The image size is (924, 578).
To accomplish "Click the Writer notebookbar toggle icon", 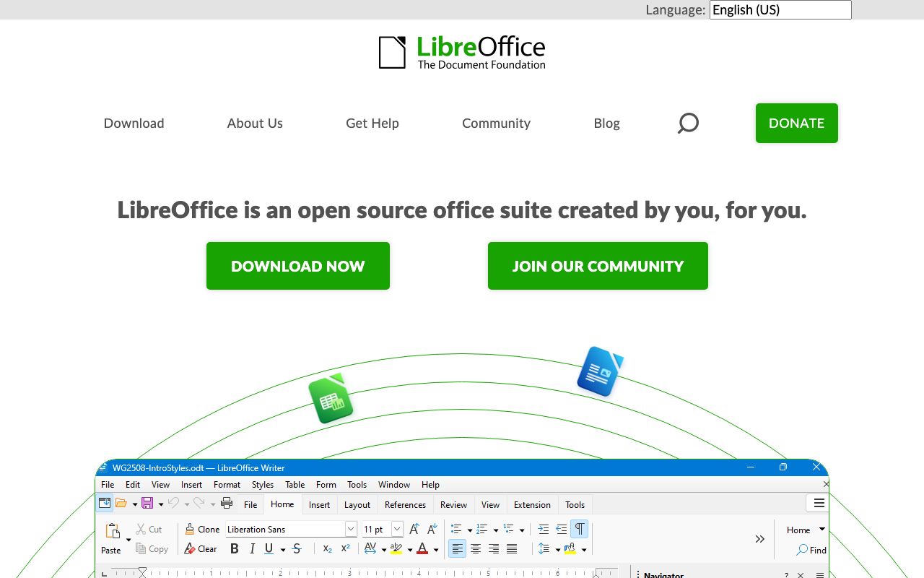I will (105, 504).
